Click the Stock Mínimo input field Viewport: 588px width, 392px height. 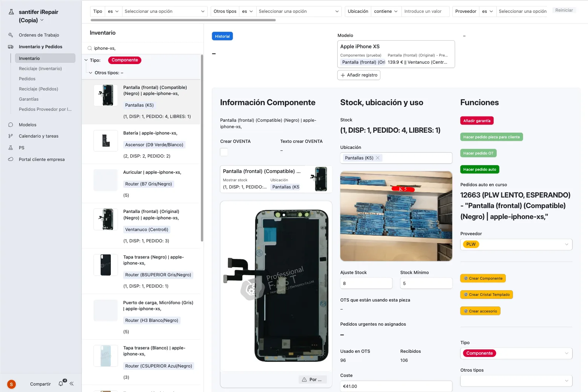[426, 283]
